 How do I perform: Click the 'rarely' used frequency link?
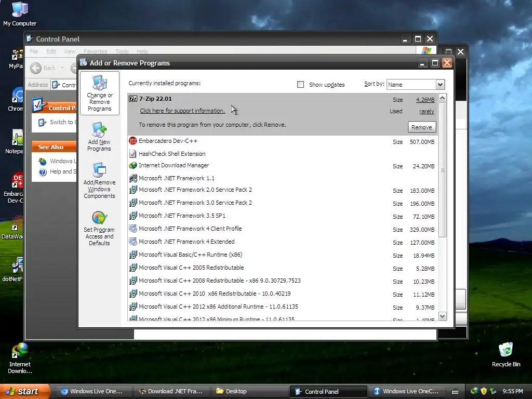(x=427, y=111)
